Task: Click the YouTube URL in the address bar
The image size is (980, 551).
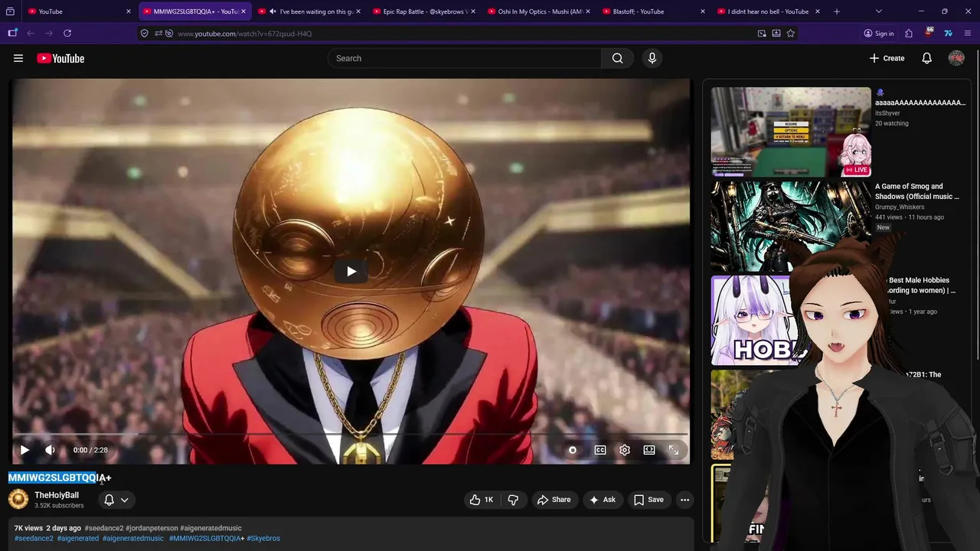Action: [x=245, y=34]
